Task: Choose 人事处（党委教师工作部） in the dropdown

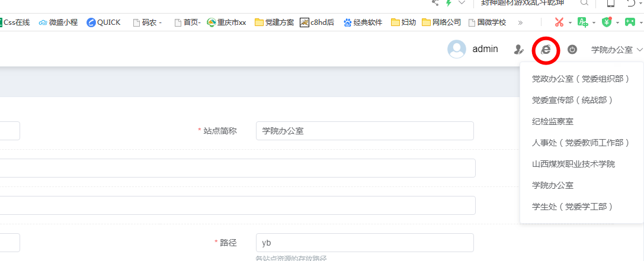Action: [x=581, y=143]
